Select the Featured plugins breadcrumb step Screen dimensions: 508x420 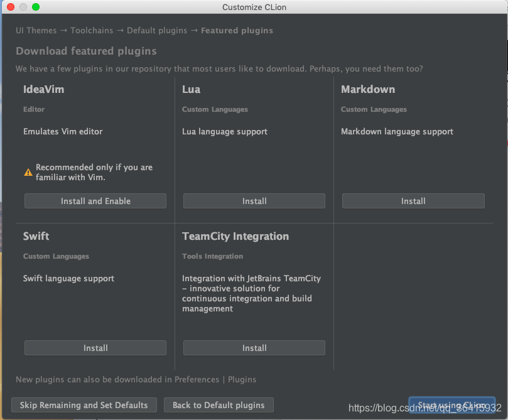[x=237, y=30]
